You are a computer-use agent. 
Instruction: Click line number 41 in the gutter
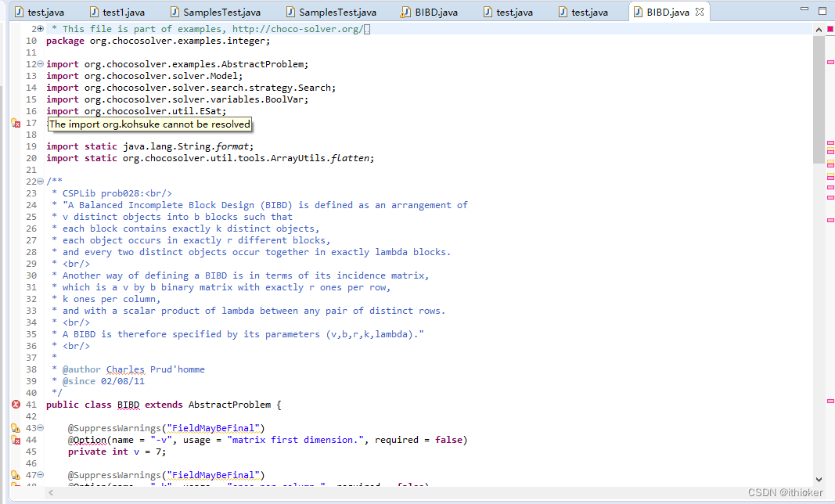[x=31, y=405]
